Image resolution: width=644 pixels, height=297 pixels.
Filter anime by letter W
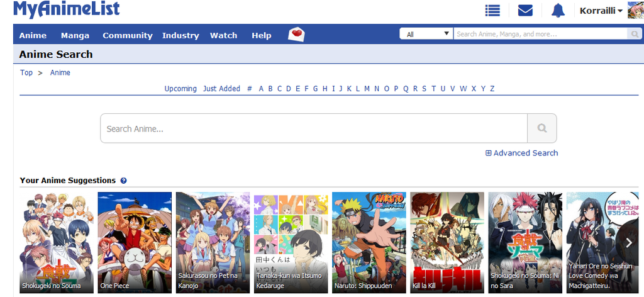pyautogui.click(x=464, y=88)
